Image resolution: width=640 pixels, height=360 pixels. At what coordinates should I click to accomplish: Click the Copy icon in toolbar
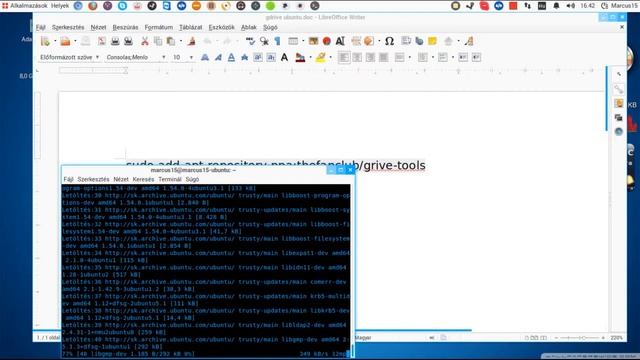pyautogui.click(x=158, y=41)
